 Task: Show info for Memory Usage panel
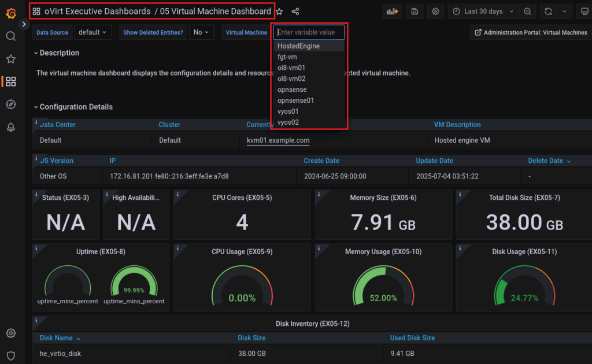click(319, 248)
